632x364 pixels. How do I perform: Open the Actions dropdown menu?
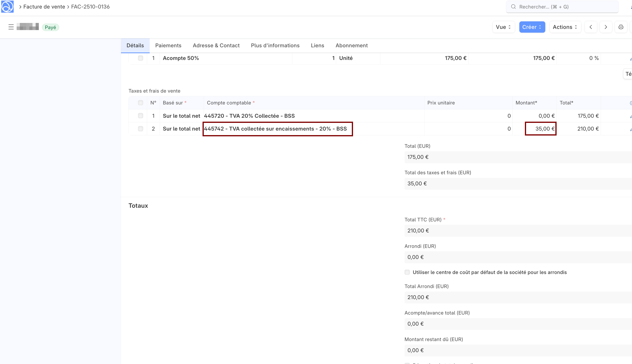click(565, 27)
